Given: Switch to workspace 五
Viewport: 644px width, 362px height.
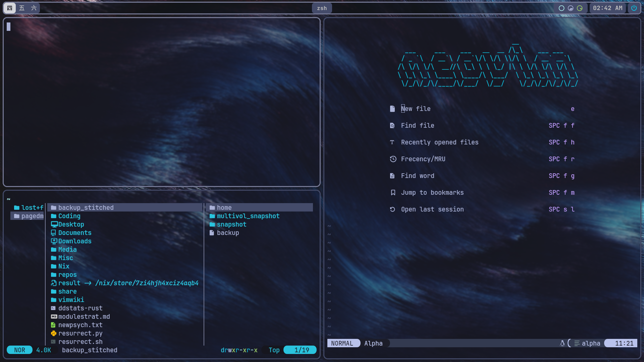Looking at the screenshot, I should click(21, 8).
